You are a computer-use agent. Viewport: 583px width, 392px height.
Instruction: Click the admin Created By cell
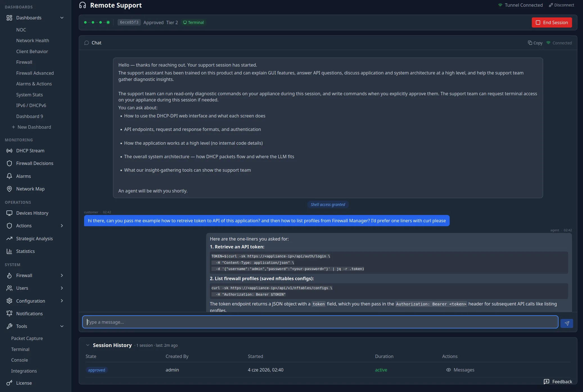[x=172, y=370]
